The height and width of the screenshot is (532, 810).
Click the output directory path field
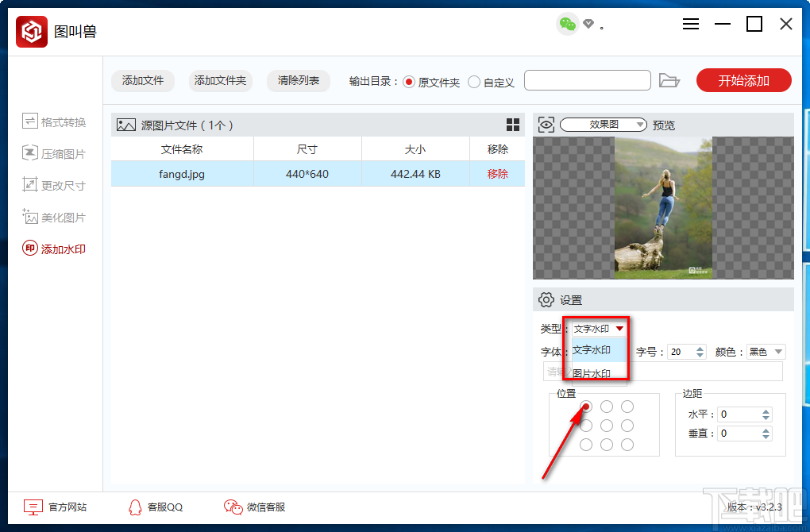[x=588, y=80]
